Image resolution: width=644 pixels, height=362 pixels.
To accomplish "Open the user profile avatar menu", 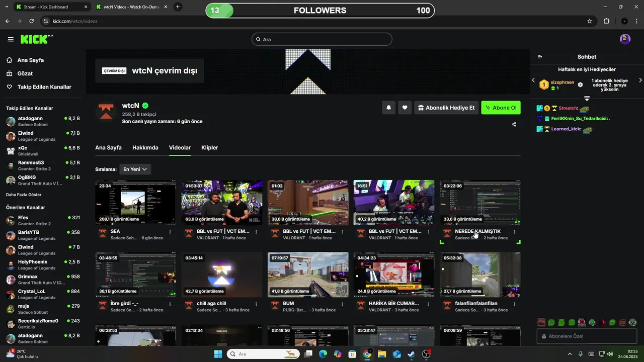I will 625,39.
